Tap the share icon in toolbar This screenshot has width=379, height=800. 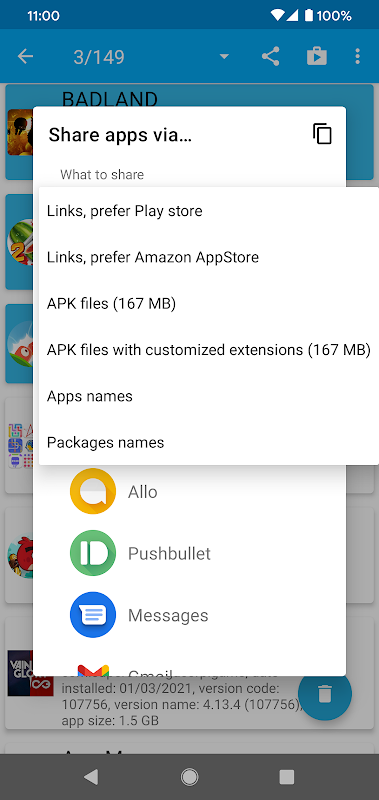pos(270,57)
